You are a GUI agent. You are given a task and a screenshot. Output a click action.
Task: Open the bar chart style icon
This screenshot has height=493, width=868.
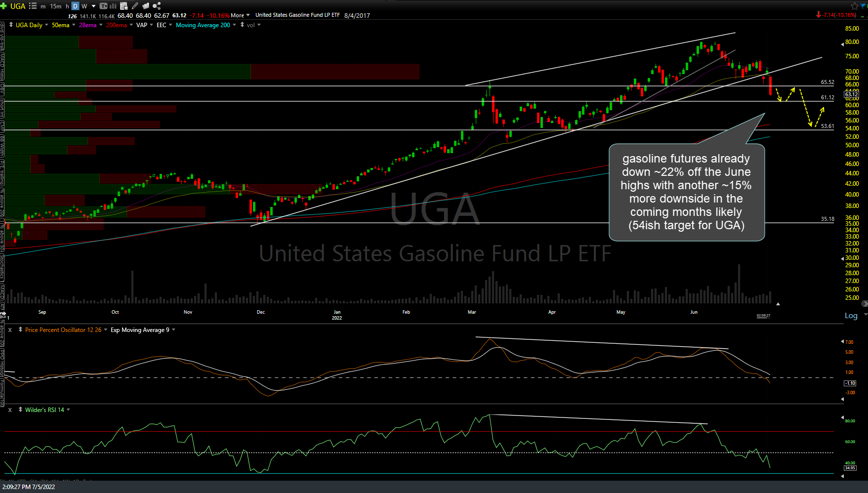[x=113, y=6]
